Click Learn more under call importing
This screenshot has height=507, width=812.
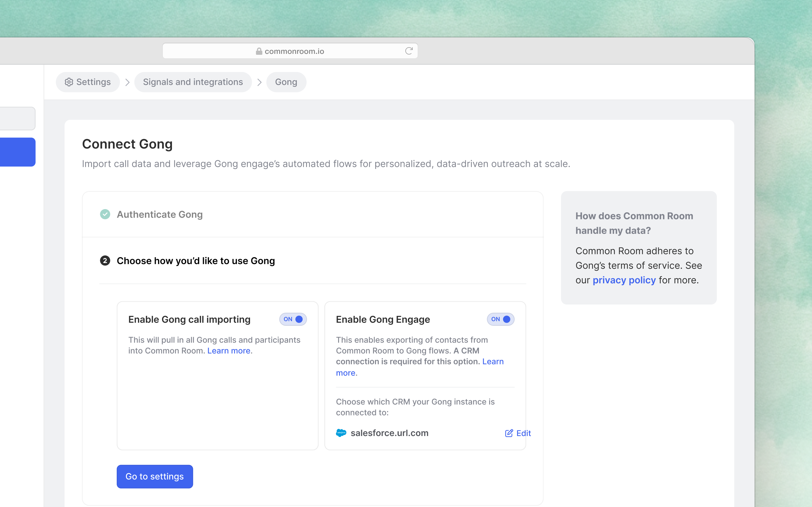tap(228, 351)
